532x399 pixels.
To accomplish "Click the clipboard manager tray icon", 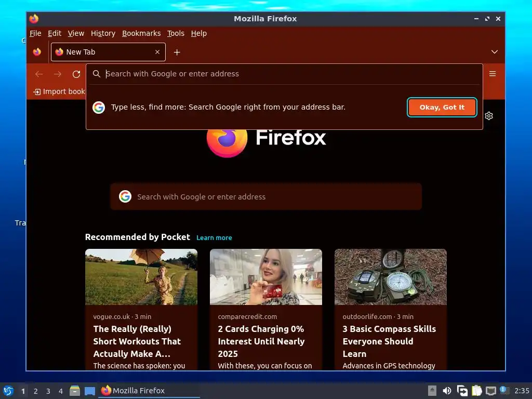I will [x=477, y=391].
